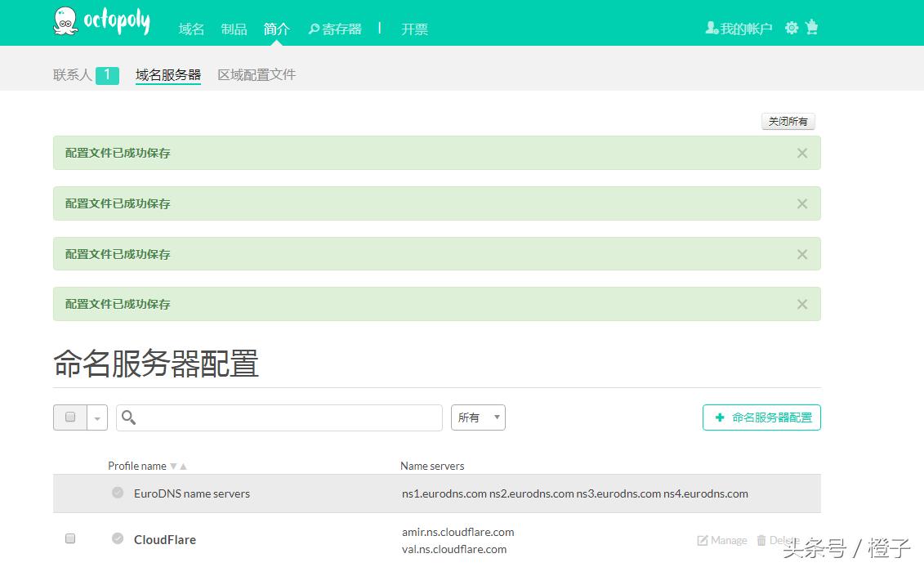The width and height of the screenshot is (924, 567).
Task: Open the 寄存器 search registrar item
Action: [334, 29]
